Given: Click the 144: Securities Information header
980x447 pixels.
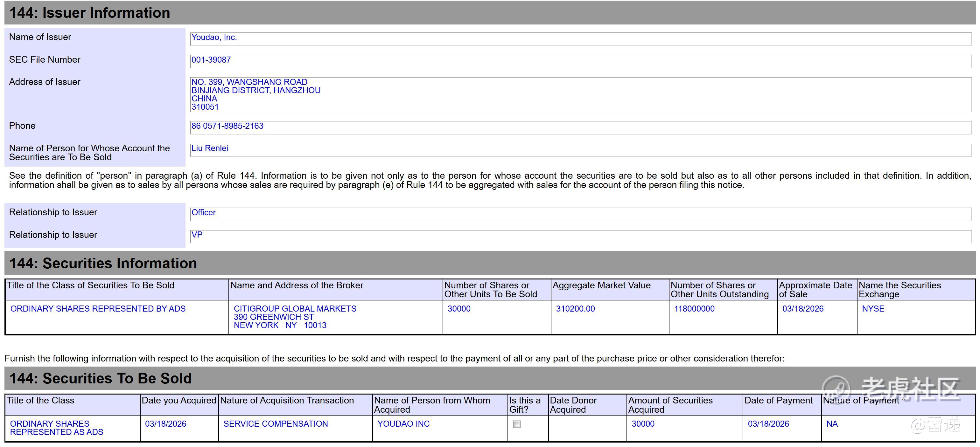Looking at the screenshot, I should click(x=103, y=264).
